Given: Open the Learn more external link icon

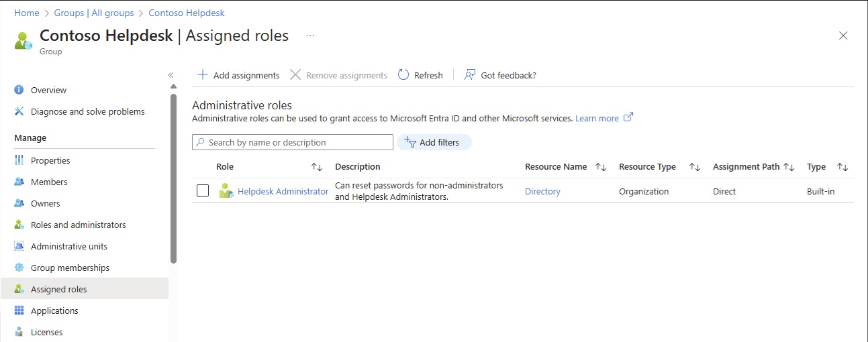Looking at the screenshot, I should [x=628, y=117].
